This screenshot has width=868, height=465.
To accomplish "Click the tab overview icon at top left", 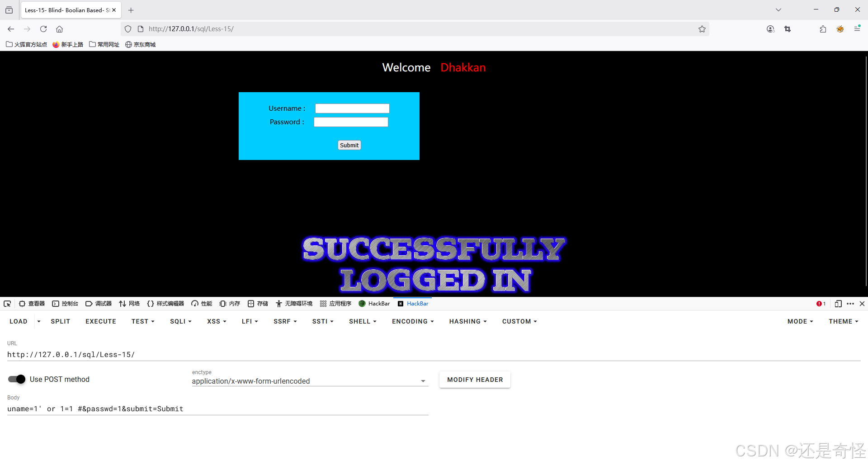I will (x=9, y=10).
